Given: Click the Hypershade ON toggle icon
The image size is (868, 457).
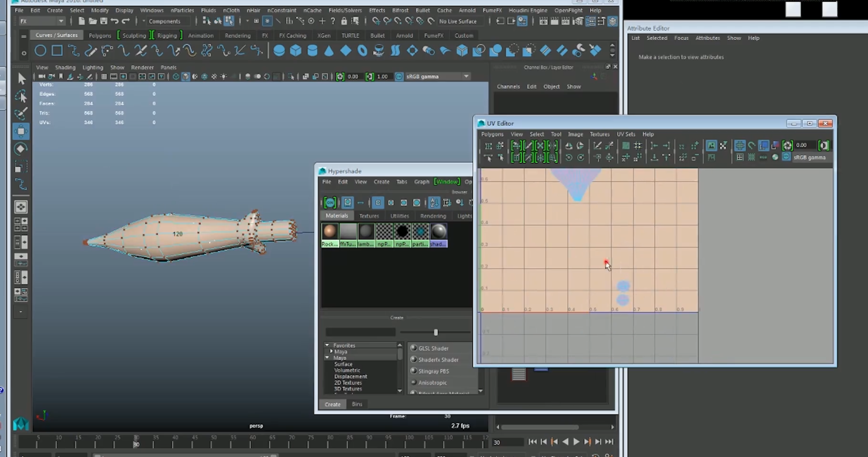Looking at the screenshot, I should (x=330, y=202).
